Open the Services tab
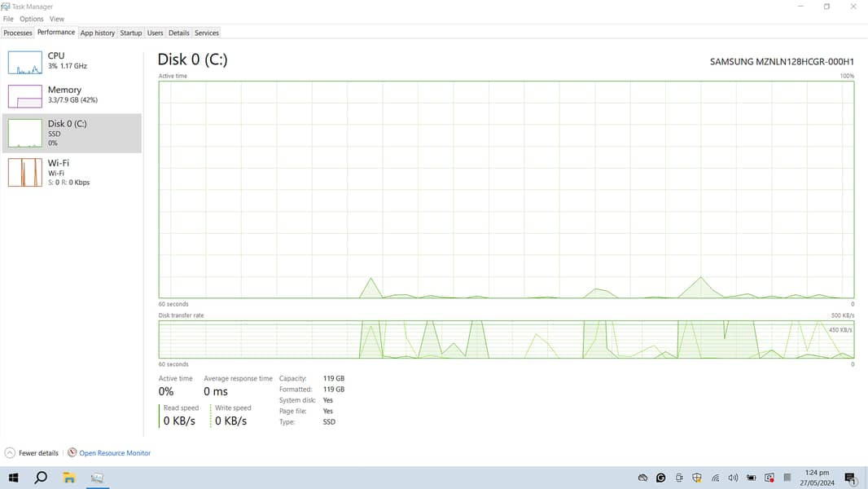 pos(207,33)
